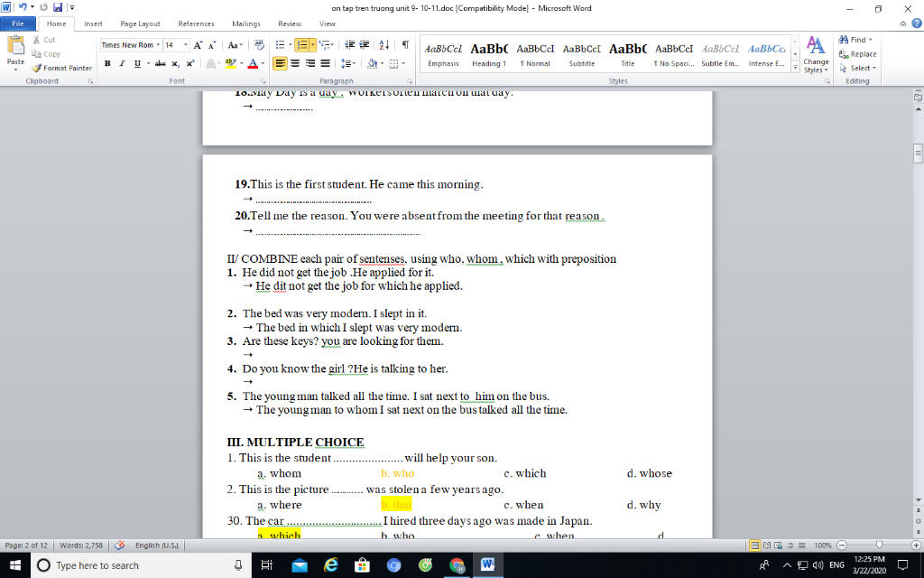Toggle show paragraph marks

coord(405,45)
